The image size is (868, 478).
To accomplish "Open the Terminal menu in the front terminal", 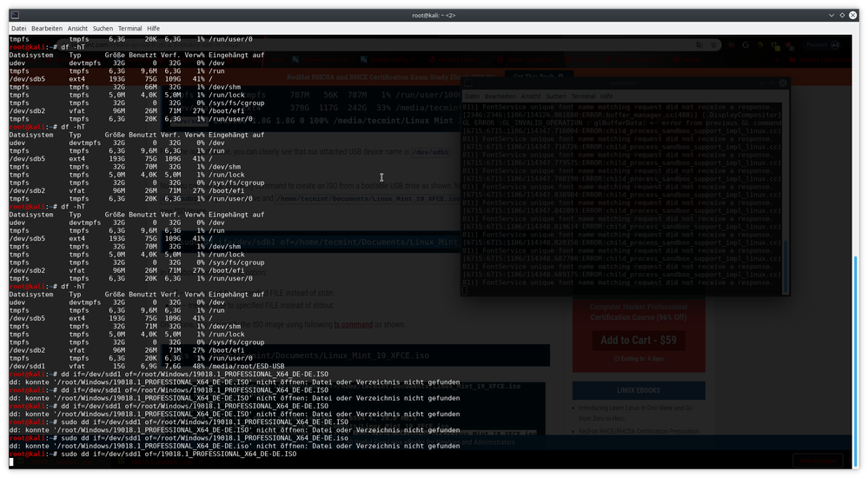I will tap(129, 29).
